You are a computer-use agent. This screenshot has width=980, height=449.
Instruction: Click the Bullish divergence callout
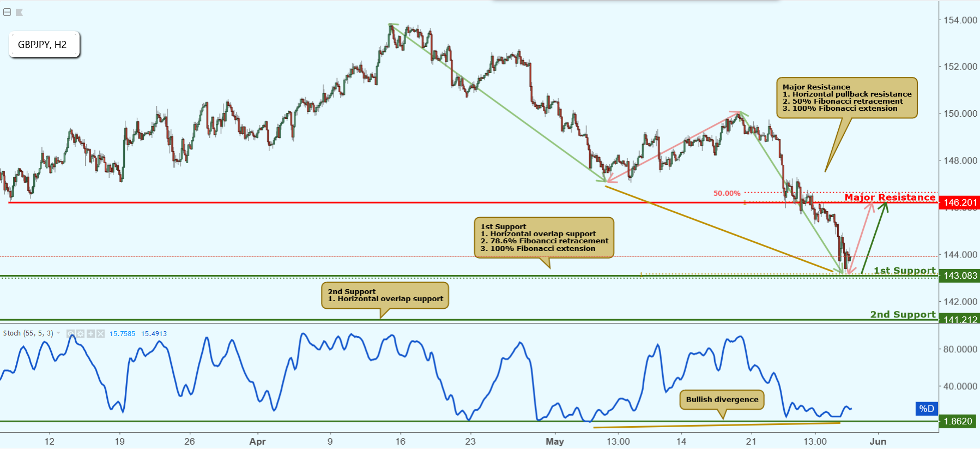click(722, 399)
